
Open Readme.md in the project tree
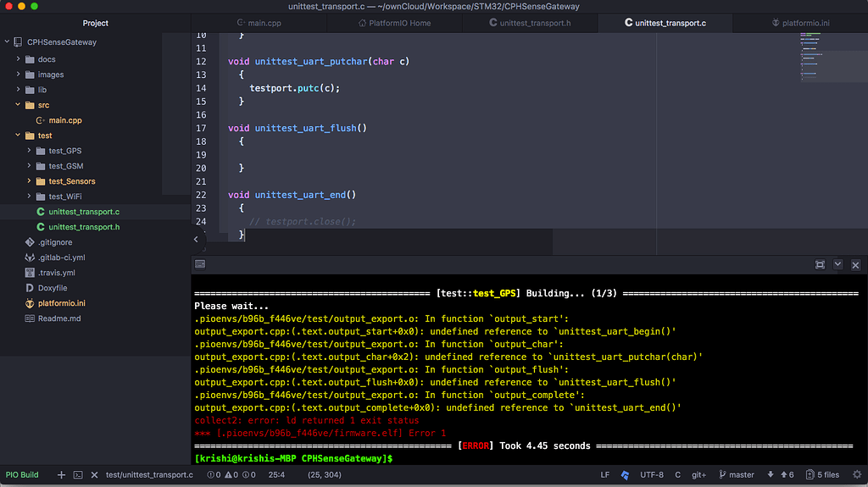pos(59,318)
